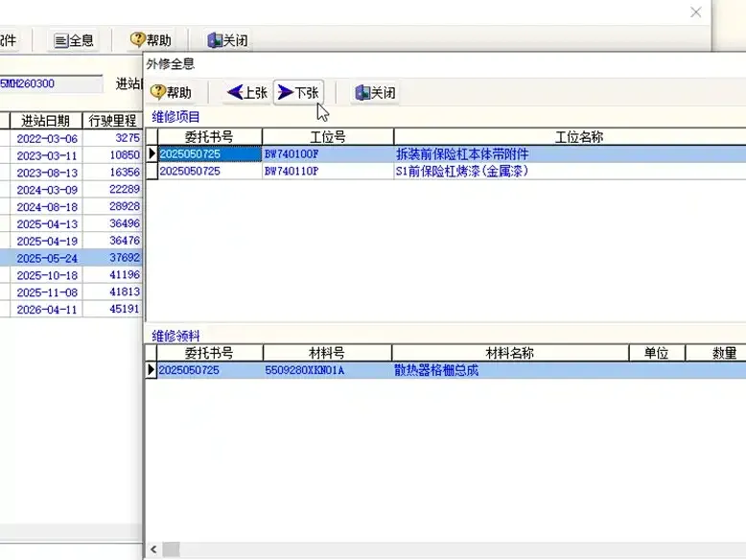
Task: Go to the previous record with 上张
Action: (247, 92)
